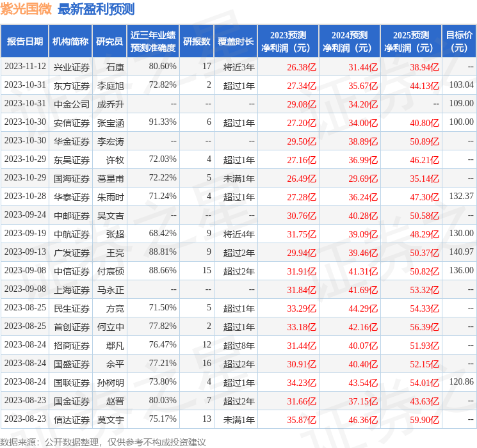Click the 覆盖时长 column header
This screenshot has width=477, height=448.
click(x=236, y=42)
